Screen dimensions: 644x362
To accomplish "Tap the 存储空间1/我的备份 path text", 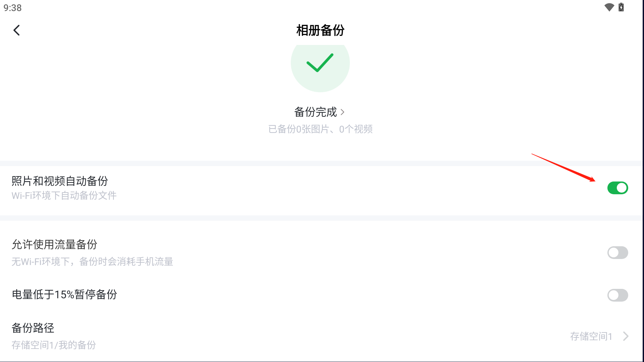I will tap(54, 345).
